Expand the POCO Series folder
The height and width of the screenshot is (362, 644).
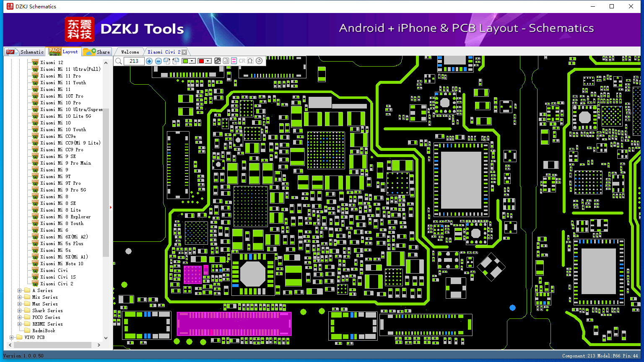pos(19,317)
